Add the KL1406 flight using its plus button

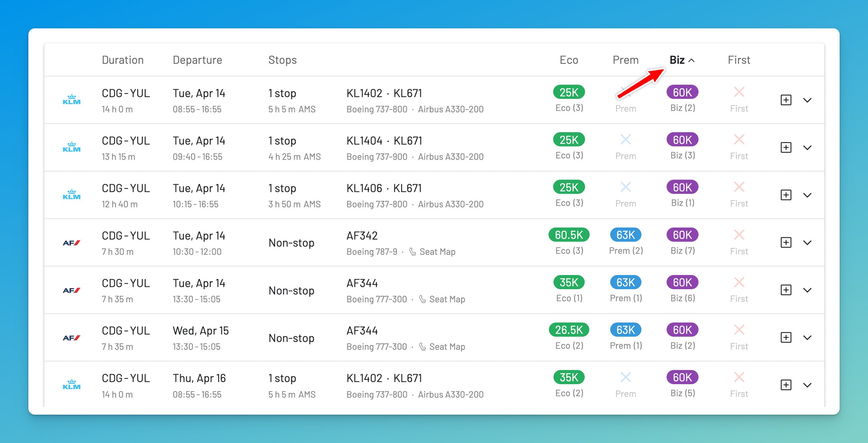(x=786, y=195)
